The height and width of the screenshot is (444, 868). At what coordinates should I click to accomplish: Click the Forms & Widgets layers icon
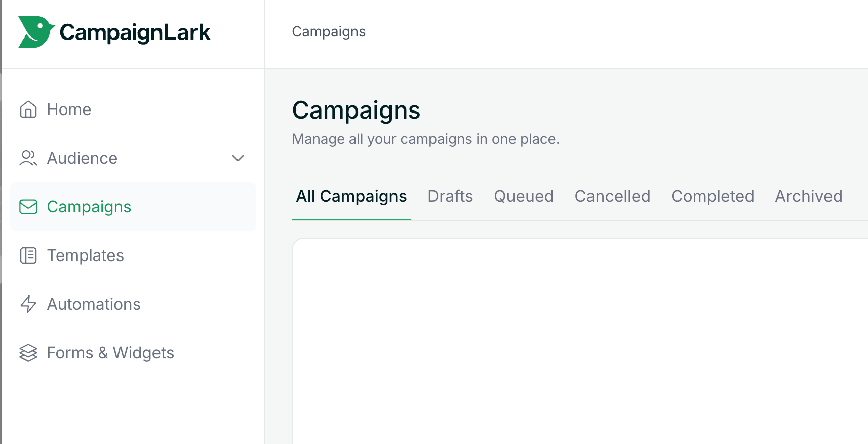[28, 353]
